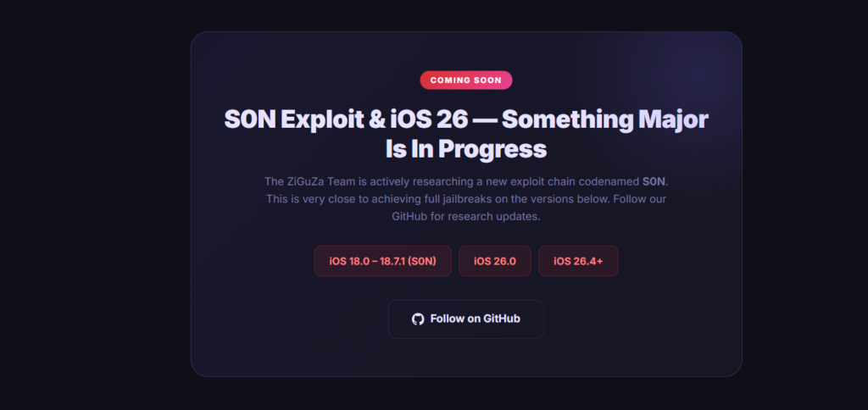Select the iOS 18.0 – 18.7.1 (S0N) tag
Viewport: 868px width, 410px height.
[381, 261]
